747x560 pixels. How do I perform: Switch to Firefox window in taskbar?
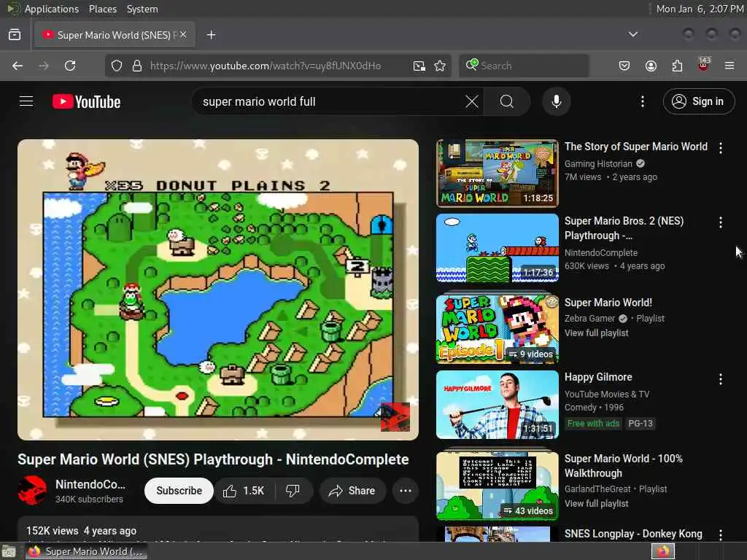click(86, 551)
